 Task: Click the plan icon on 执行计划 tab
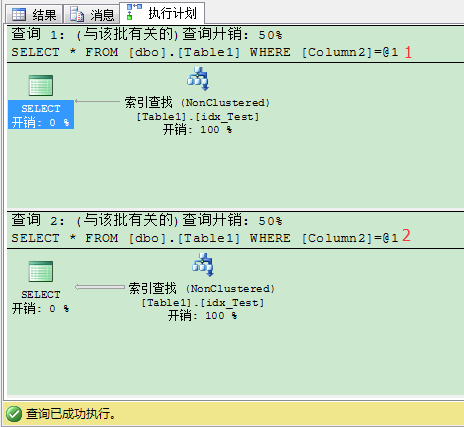pos(134,12)
